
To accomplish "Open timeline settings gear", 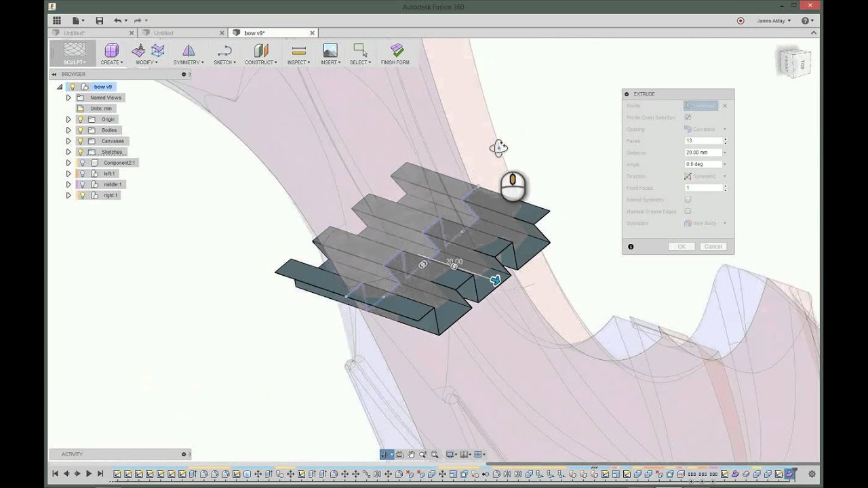I will click(812, 474).
